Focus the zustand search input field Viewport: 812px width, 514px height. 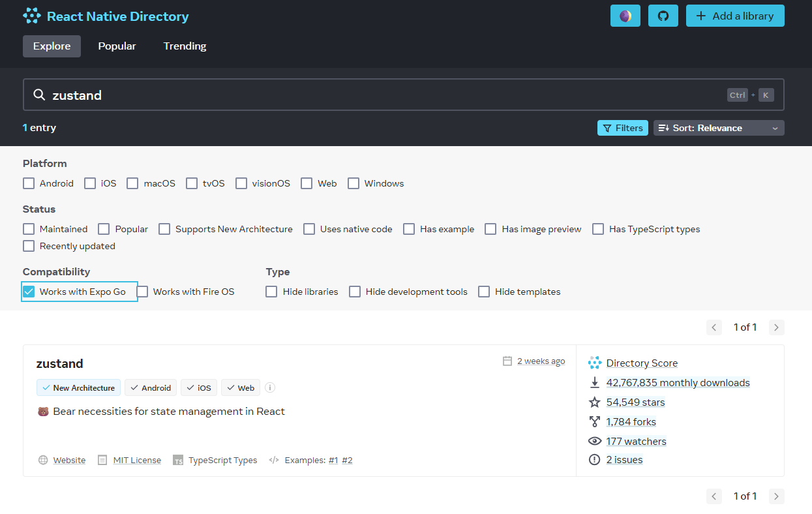point(404,95)
